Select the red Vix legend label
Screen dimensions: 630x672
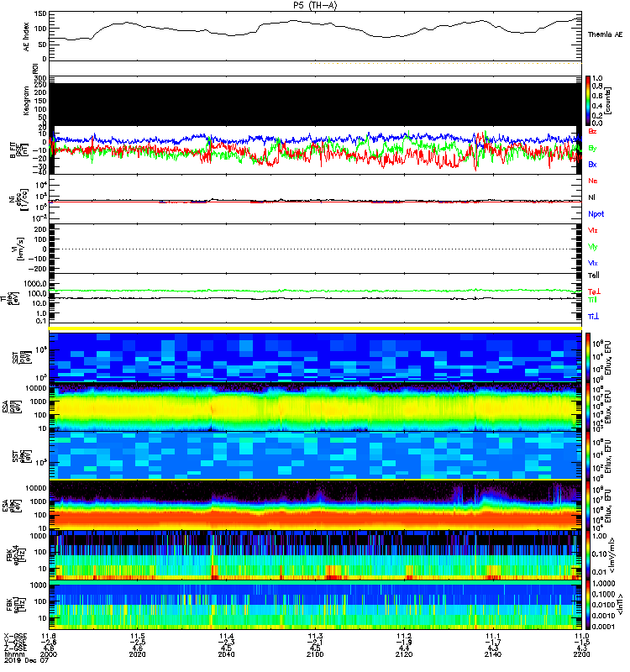[593, 230]
